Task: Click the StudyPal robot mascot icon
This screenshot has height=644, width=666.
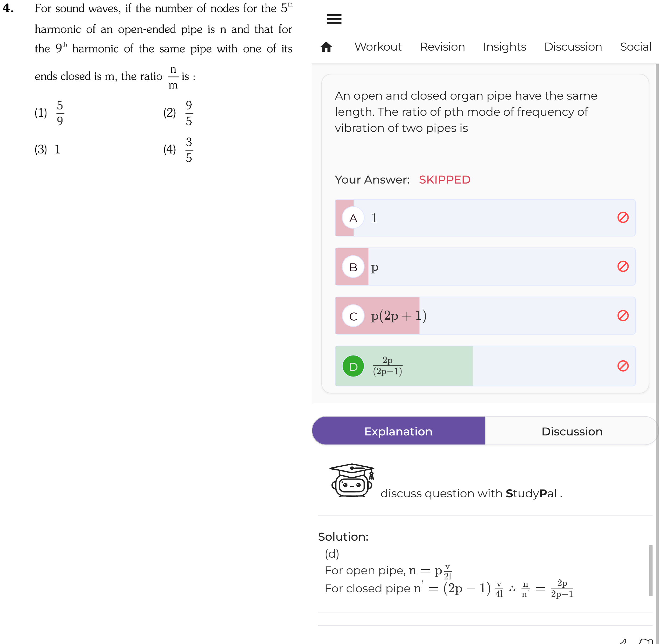Action: (x=352, y=480)
